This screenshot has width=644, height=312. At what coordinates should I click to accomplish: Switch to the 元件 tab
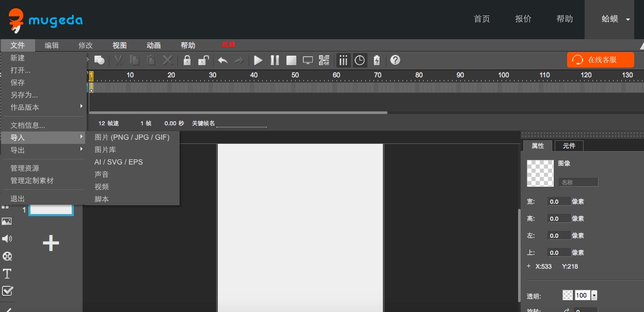pos(569,146)
